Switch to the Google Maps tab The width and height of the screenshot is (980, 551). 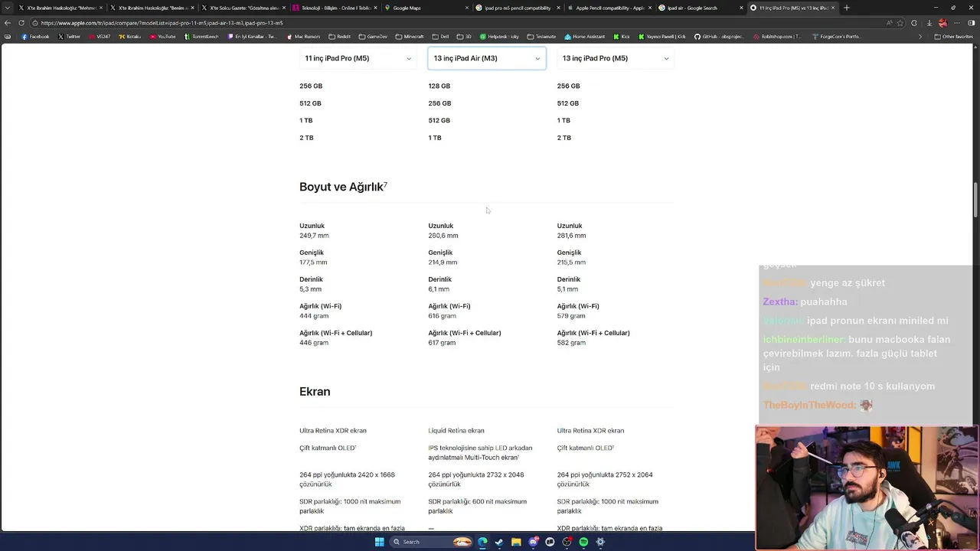click(x=425, y=8)
